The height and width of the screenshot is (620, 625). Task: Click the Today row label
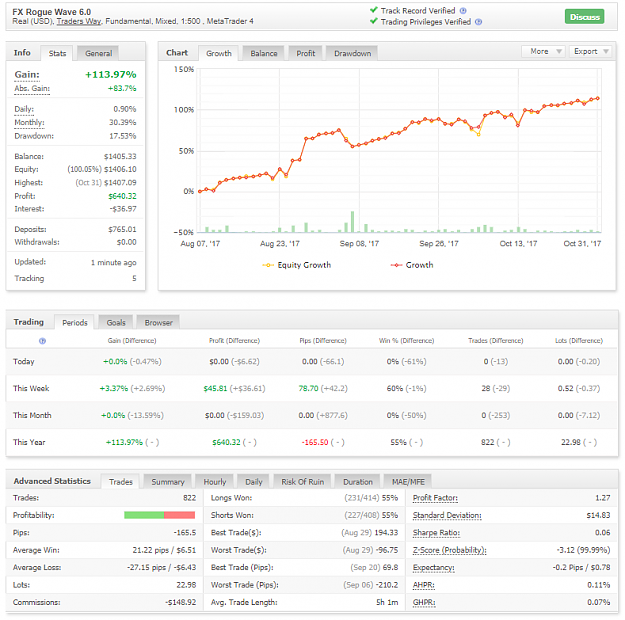pos(24,362)
